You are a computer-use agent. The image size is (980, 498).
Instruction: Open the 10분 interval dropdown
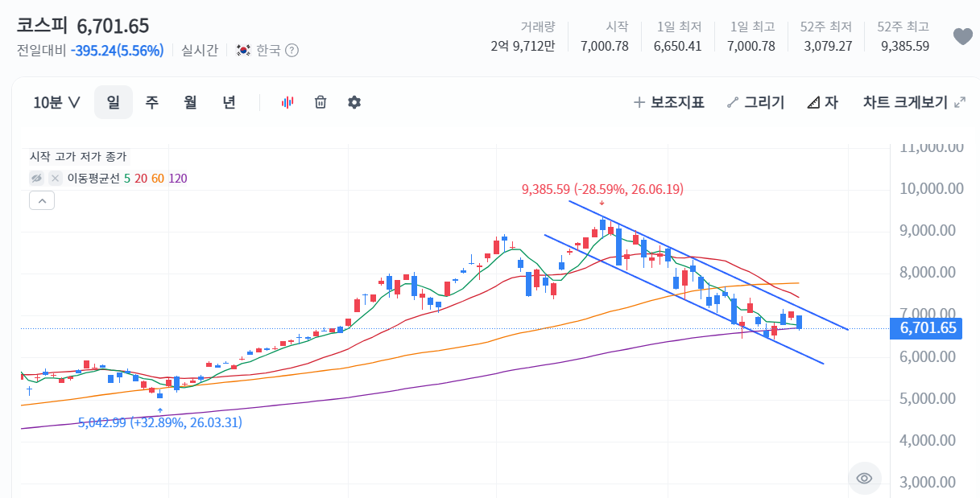[56, 102]
